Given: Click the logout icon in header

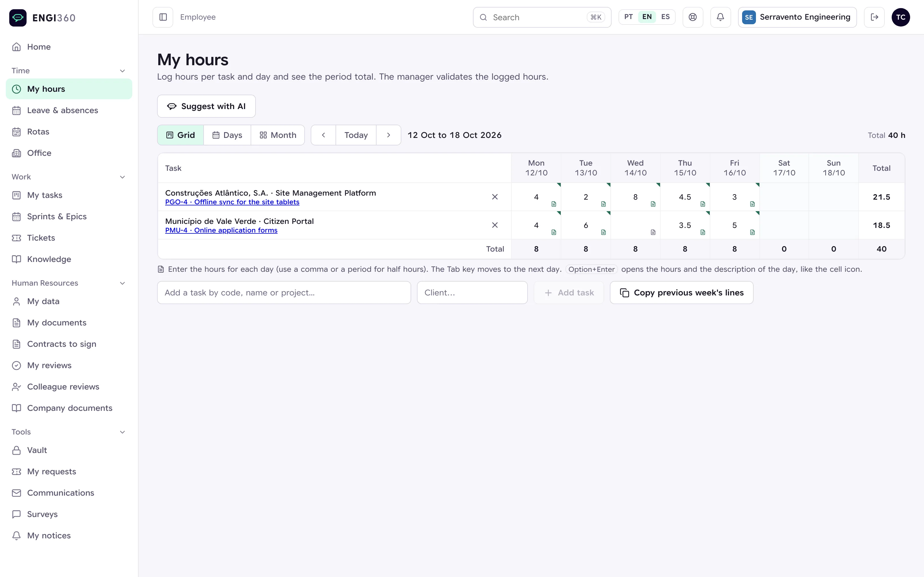Looking at the screenshot, I should click(874, 17).
